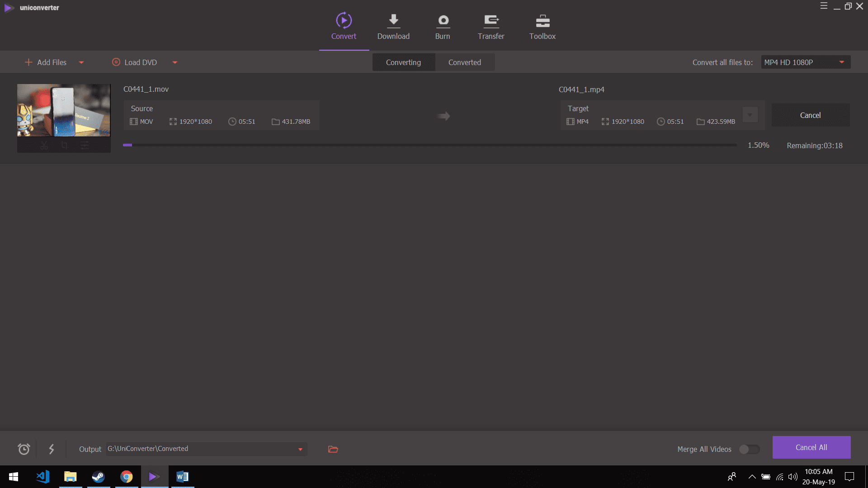Image resolution: width=868 pixels, height=488 pixels.
Task: Open the output folder icon
Action: click(333, 449)
